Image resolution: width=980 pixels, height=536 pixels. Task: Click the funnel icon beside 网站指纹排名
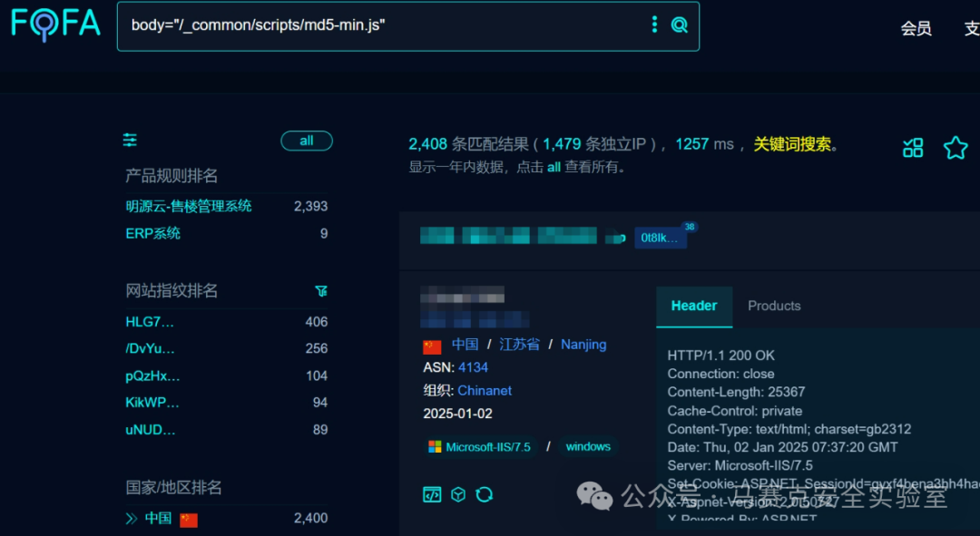coord(321,291)
